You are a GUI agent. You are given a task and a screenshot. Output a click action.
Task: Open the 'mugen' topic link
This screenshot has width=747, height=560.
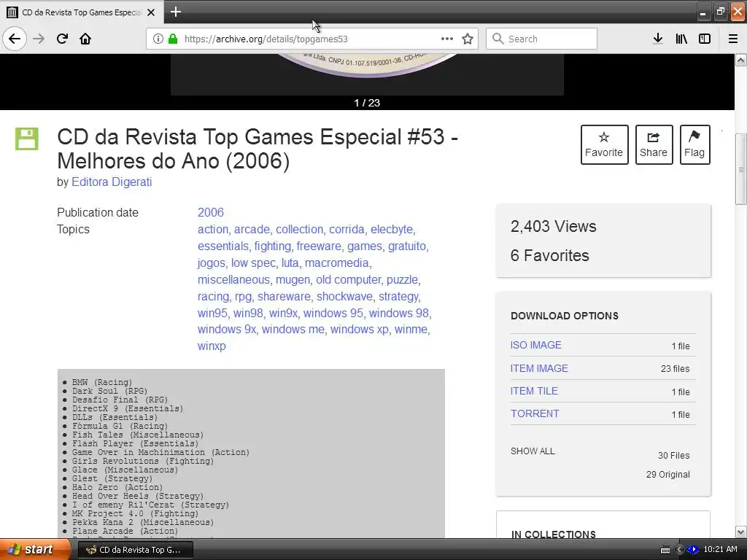[x=293, y=279]
